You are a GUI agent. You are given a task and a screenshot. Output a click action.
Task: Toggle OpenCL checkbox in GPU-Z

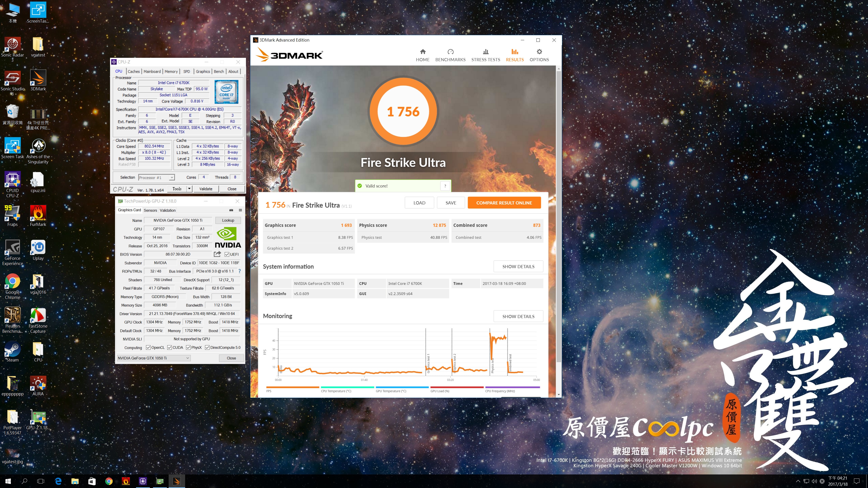point(148,347)
